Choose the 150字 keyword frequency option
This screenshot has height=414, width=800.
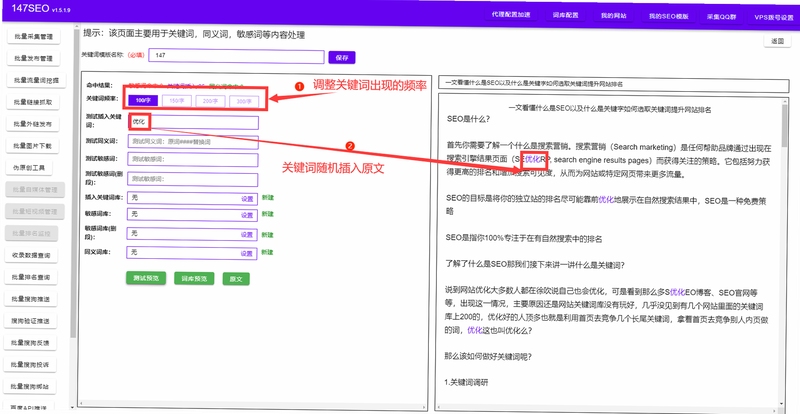point(177,101)
